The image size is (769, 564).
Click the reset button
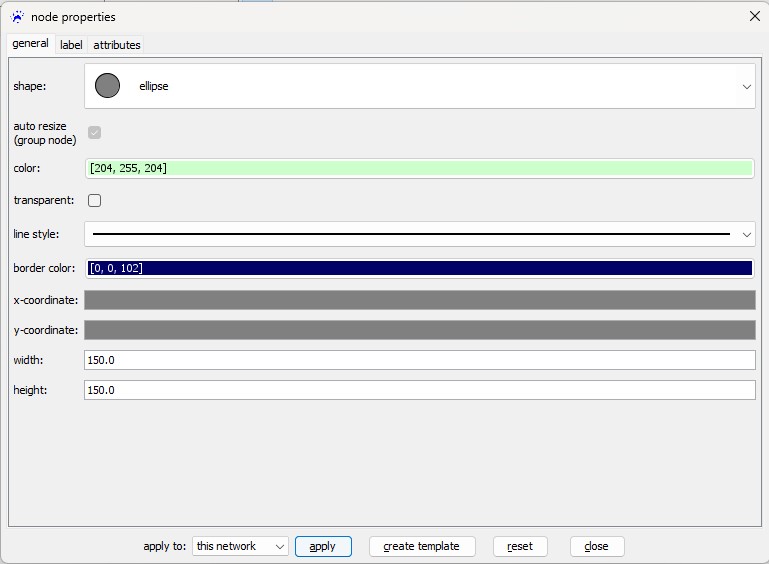(520, 546)
